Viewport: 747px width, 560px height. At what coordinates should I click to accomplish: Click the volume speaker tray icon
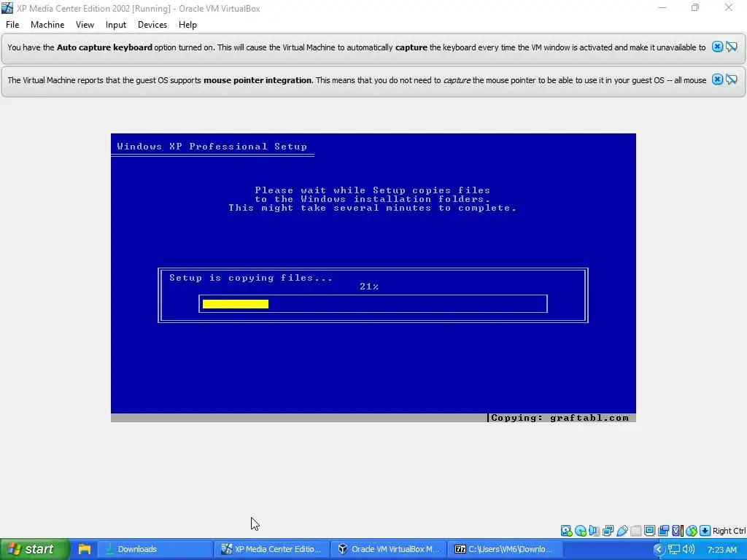pyautogui.click(x=689, y=550)
